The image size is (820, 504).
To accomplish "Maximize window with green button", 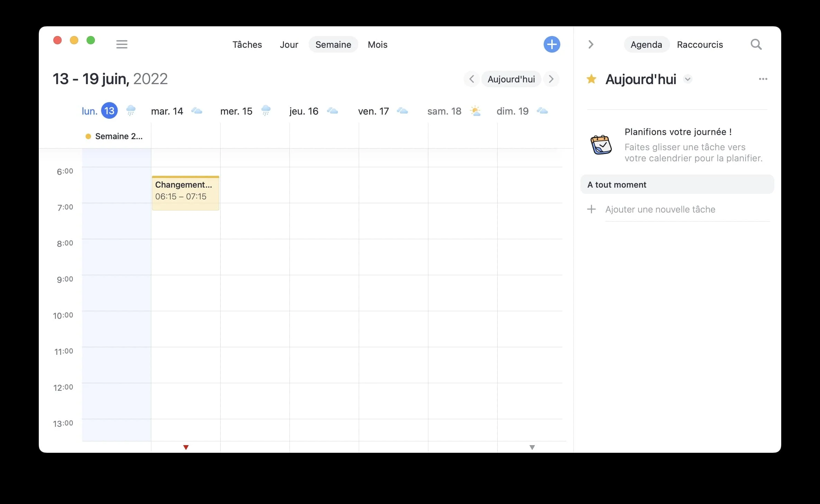I will [x=91, y=40].
